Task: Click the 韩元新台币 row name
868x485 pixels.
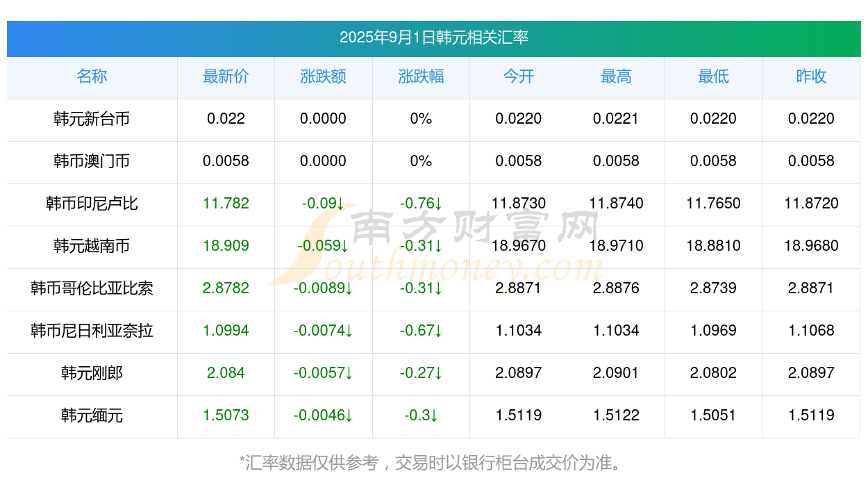Action: [x=92, y=119]
